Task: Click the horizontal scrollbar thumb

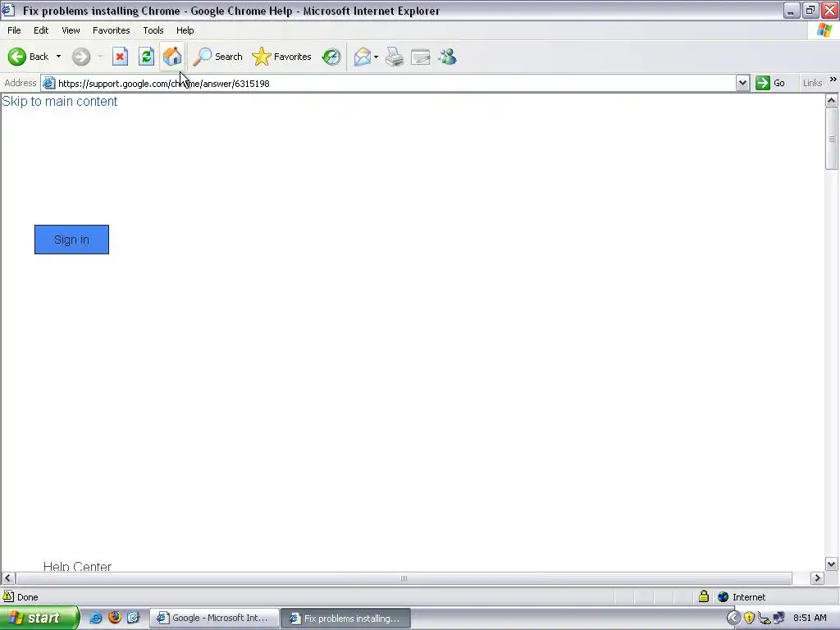Action: point(404,578)
